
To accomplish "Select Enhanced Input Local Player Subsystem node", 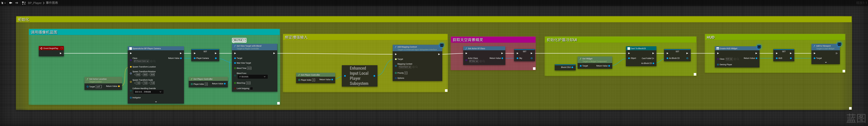I will (x=359, y=76).
